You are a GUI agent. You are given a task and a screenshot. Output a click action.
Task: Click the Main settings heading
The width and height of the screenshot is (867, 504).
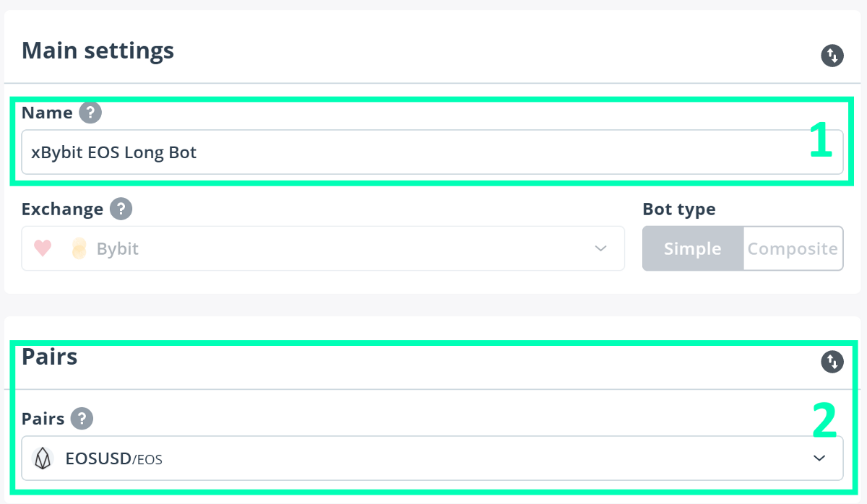tap(98, 51)
